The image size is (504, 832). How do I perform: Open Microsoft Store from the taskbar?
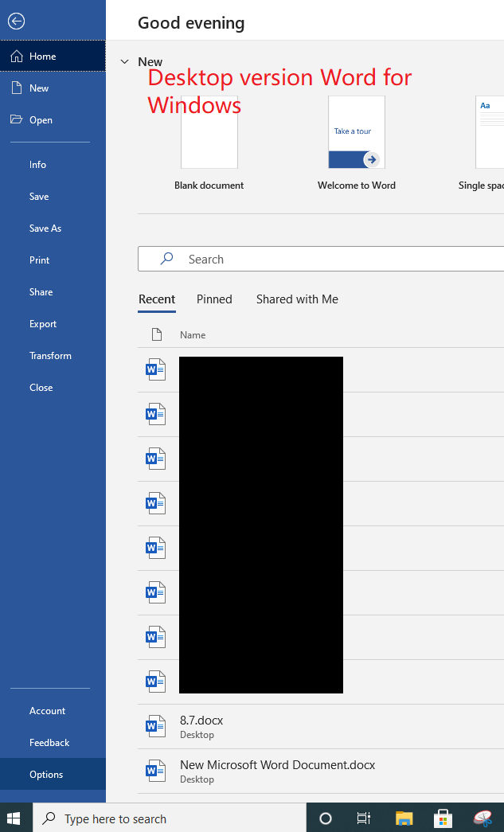[x=443, y=818]
